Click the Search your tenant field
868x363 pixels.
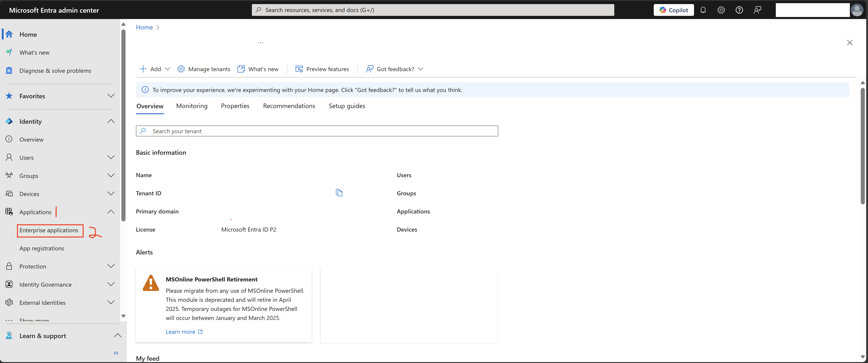[x=317, y=131]
